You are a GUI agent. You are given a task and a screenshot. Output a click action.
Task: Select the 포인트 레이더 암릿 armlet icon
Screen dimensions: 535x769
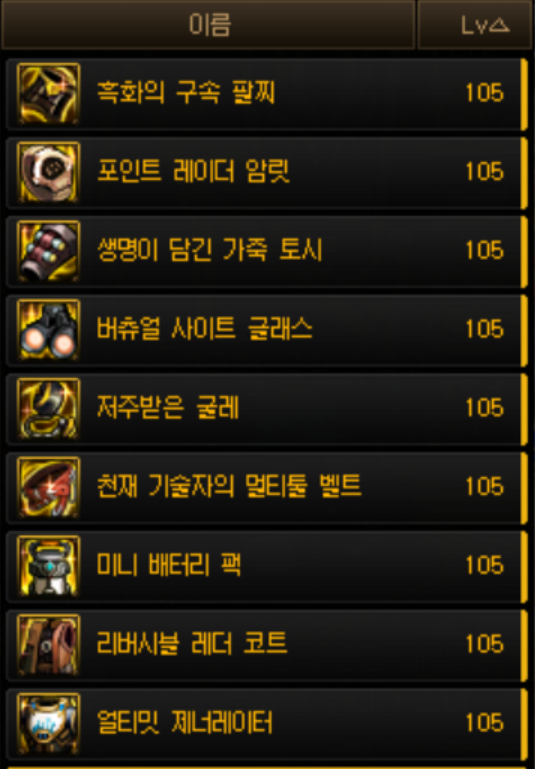point(48,172)
